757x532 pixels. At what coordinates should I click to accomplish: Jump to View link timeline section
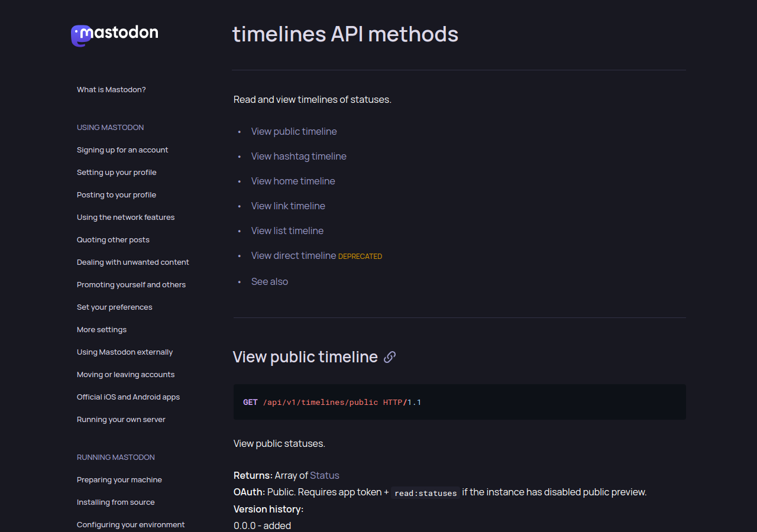pyautogui.click(x=288, y=206)
